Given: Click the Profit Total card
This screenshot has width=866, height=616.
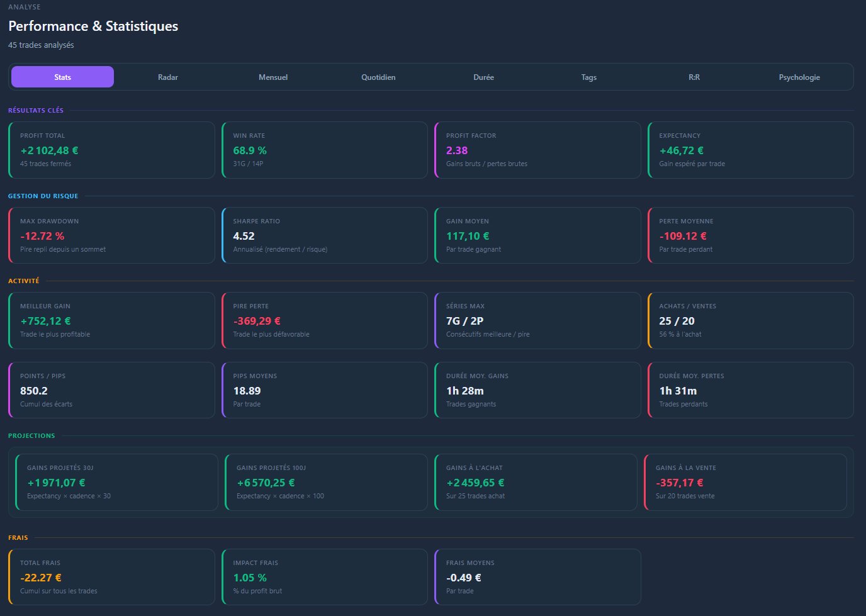Looking at the screenshot, I should point(111,150).
